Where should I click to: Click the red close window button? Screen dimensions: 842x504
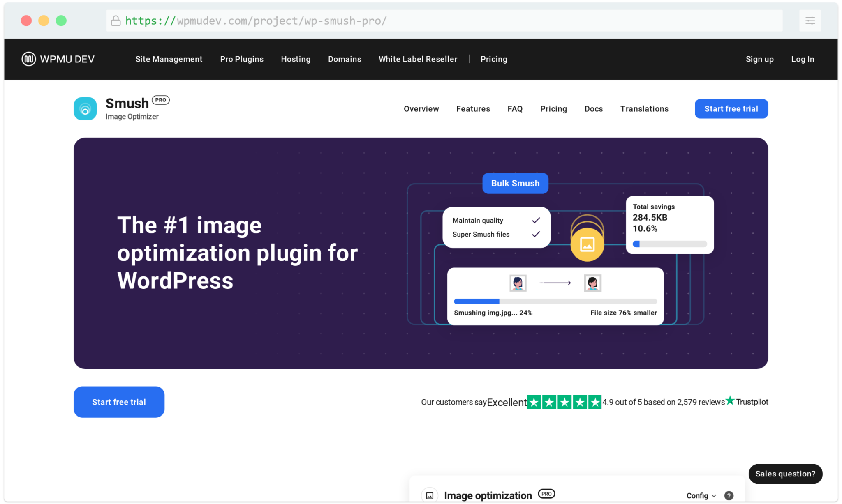click(x=26, y=21)
